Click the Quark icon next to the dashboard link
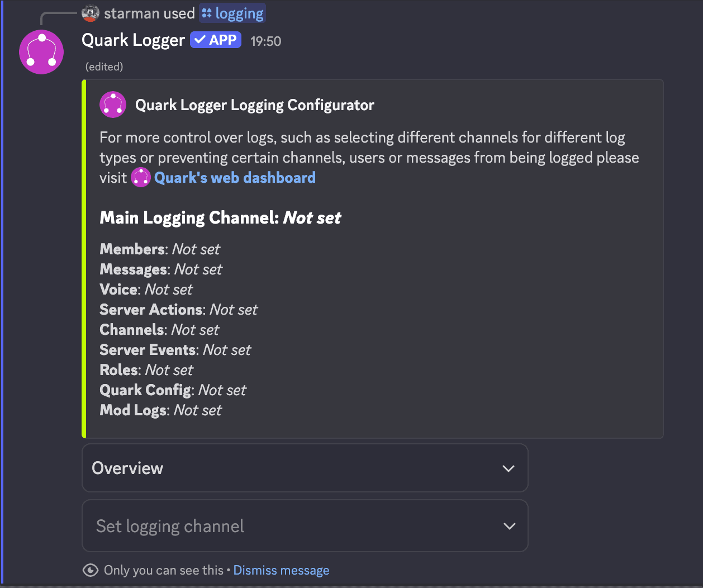The width and height of the screenshot is (703, 588). pos(140,177)
